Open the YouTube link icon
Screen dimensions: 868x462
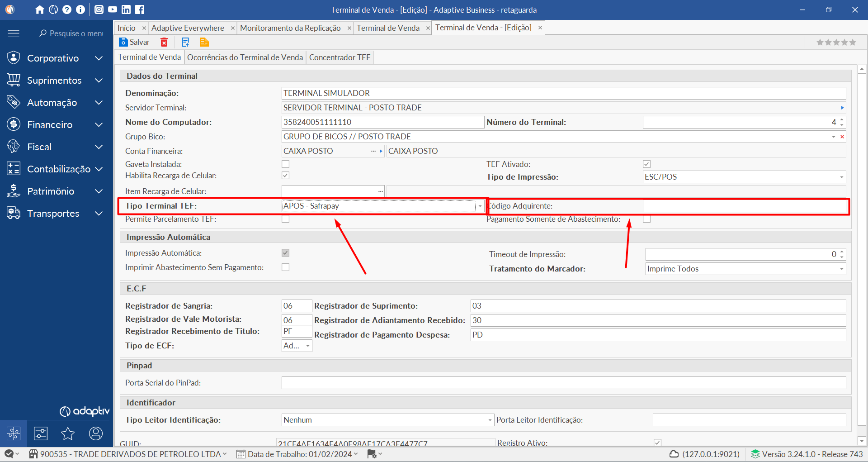113,10
